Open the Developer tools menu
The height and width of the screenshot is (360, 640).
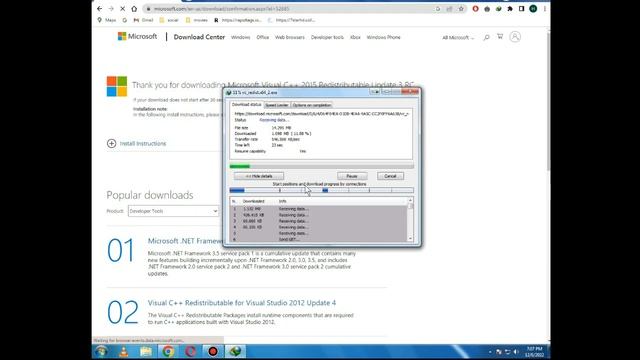click(327, 37)
